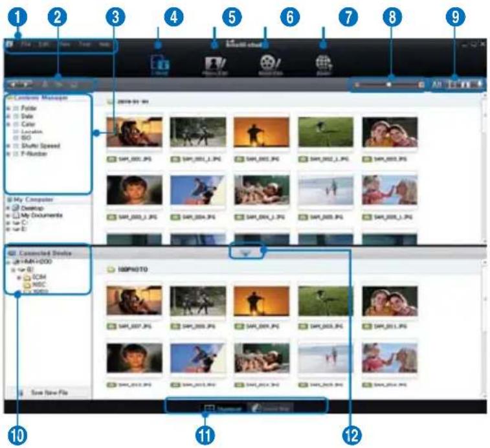Viewport: 490px width, 448px height.
Task: Click the DCIM folder icon
Action: click(27, 277)
